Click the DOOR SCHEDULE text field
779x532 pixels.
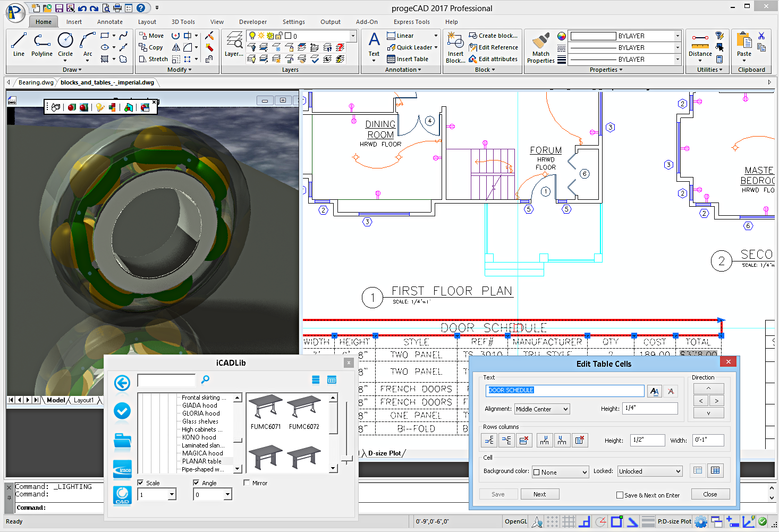pos(564,390)
